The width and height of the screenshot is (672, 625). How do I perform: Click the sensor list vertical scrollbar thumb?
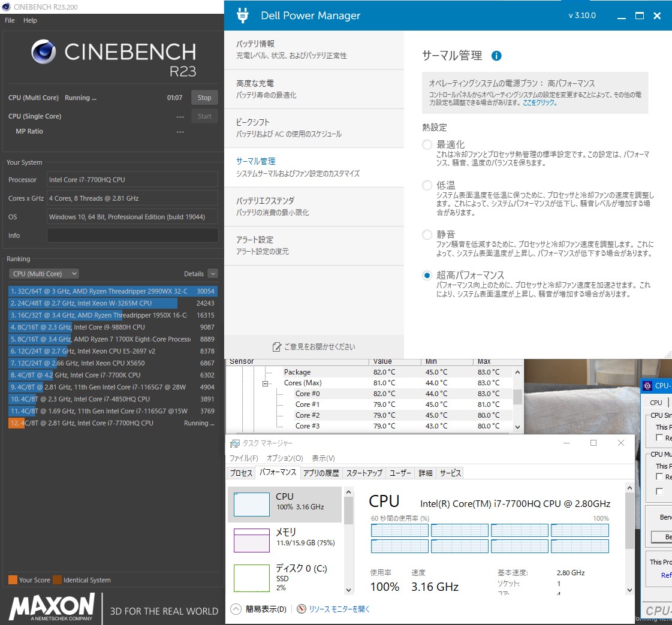[x=517, y=396]
